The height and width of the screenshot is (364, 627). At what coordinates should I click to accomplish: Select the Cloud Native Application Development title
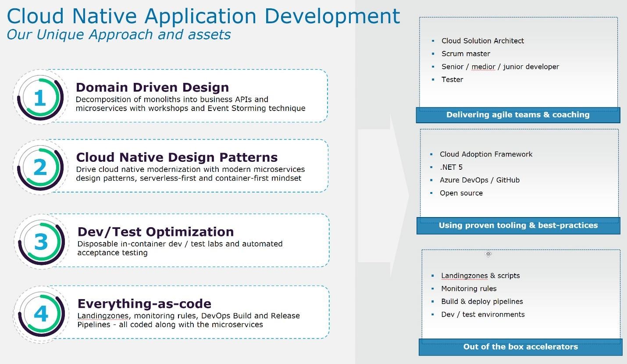coord(203,16)
